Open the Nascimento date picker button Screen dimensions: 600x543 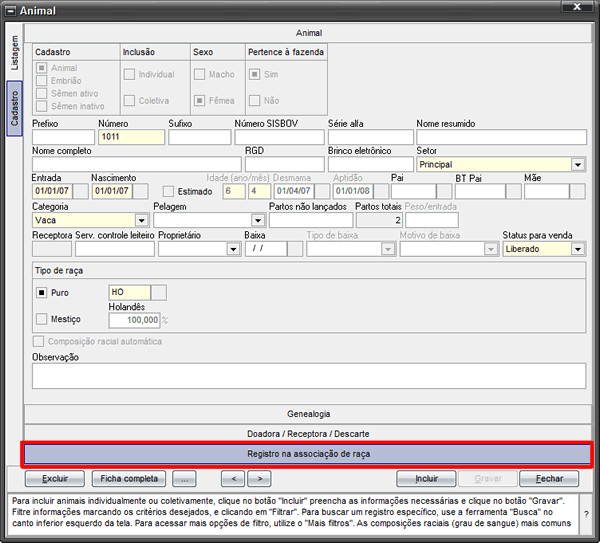[x=140, y=191]
